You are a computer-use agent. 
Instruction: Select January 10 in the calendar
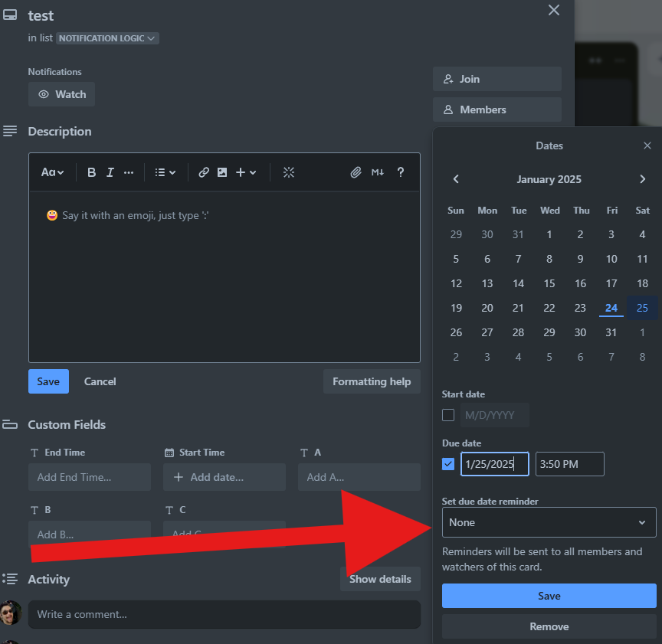coord(611,259)
